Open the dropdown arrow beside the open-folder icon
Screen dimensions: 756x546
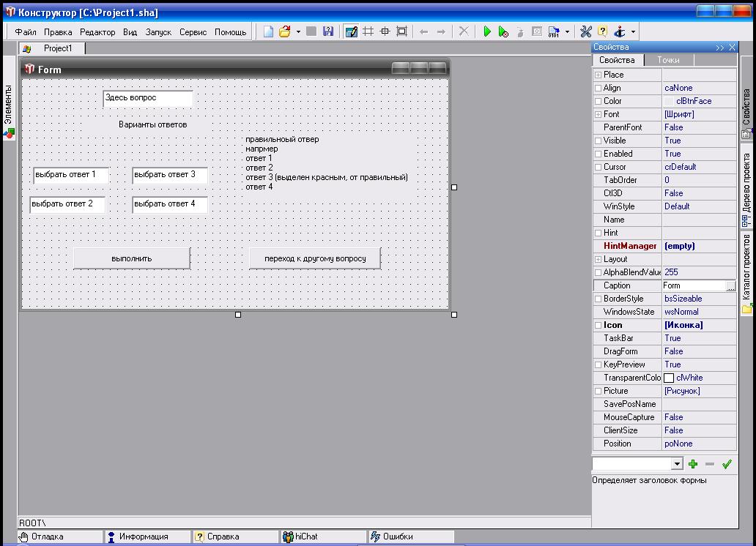pyautogui.click(x=298, y=31)
